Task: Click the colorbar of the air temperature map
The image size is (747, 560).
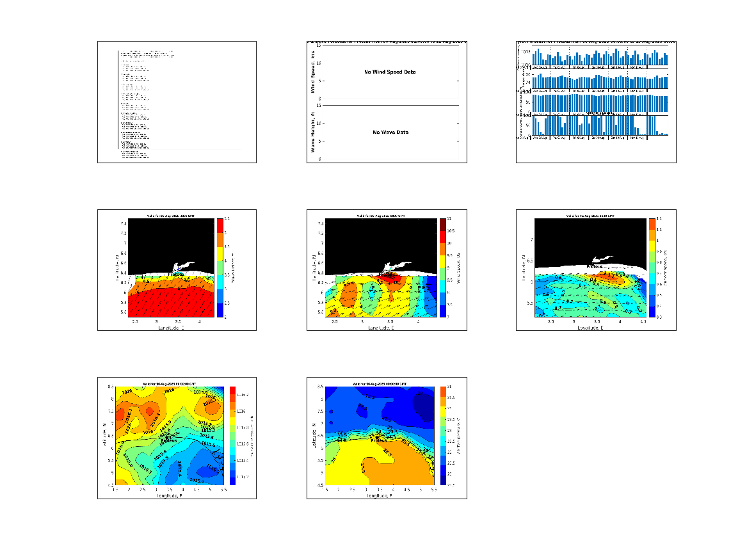Action: pyautogui.click(x=443, y=436)
